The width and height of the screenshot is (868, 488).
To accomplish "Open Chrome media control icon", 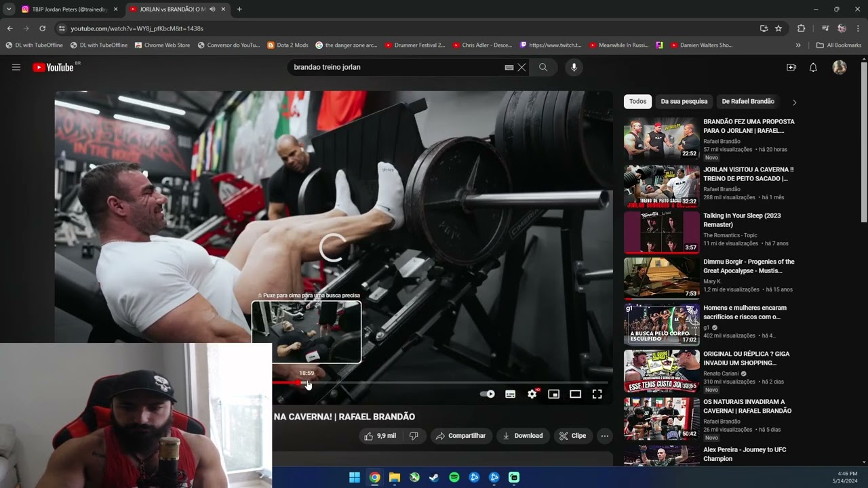I will pos(825,28).
